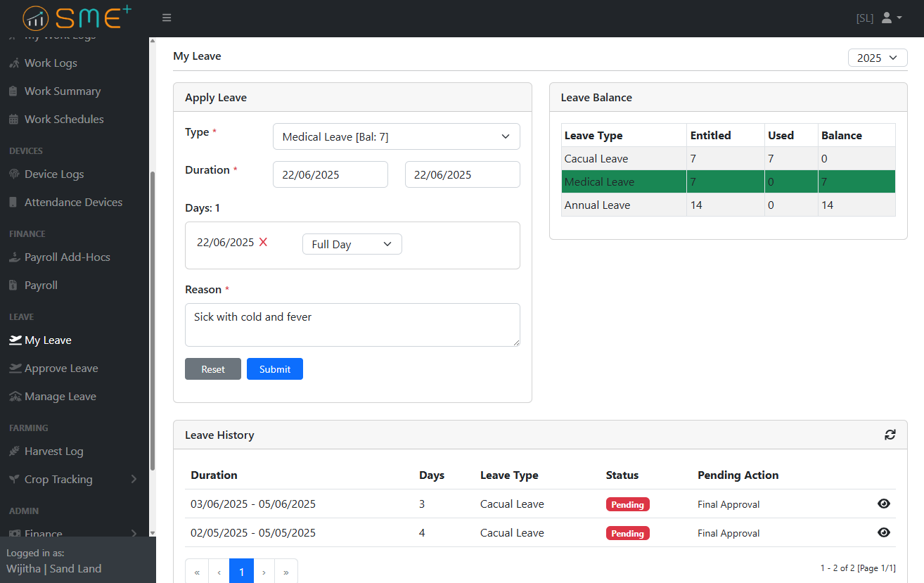Image resolution: width=924 pixels, height=583 pixels.
Task: Remove the 22/06/2025 day with red X
Action: (x=263, y=242)
